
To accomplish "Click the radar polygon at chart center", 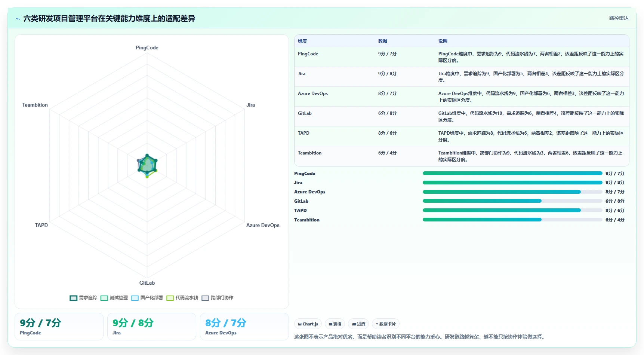I will 147,165.
